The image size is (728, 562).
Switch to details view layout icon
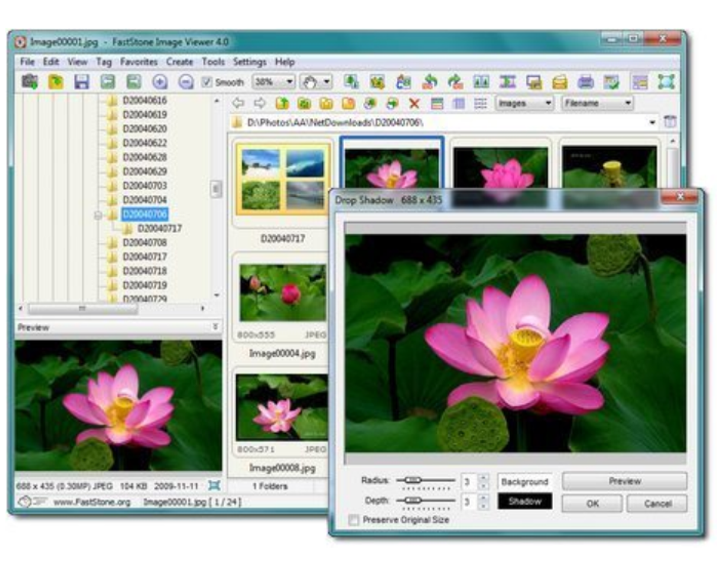pyautogui.click(x=458, y=103)
